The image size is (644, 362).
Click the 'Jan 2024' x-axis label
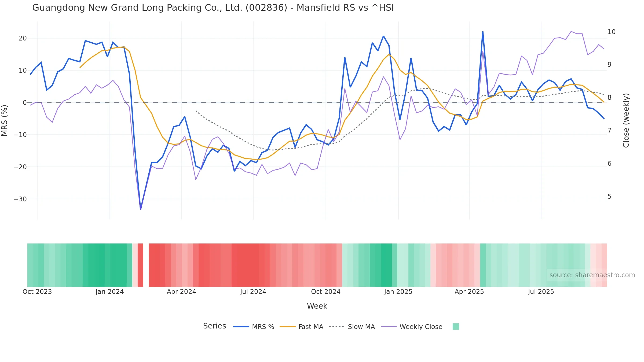[x=109, y=292]
